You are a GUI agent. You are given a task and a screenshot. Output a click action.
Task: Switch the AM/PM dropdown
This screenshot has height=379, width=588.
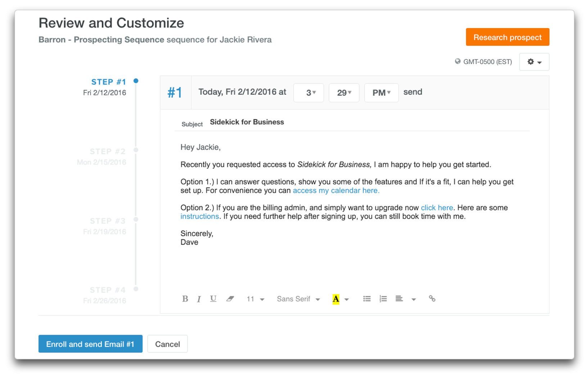381,93
